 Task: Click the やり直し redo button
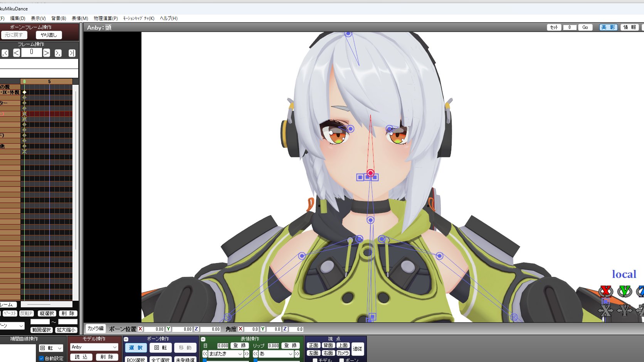(49, 35)
